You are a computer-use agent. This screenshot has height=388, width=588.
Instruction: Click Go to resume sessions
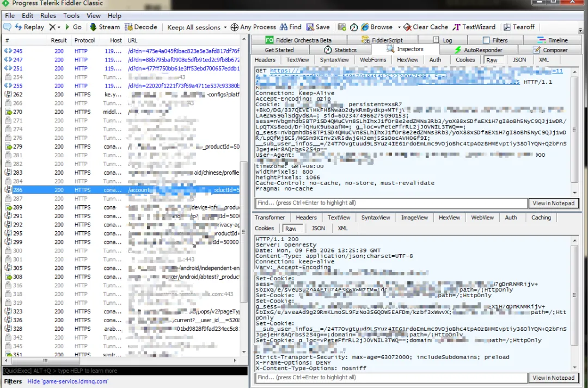73,27
